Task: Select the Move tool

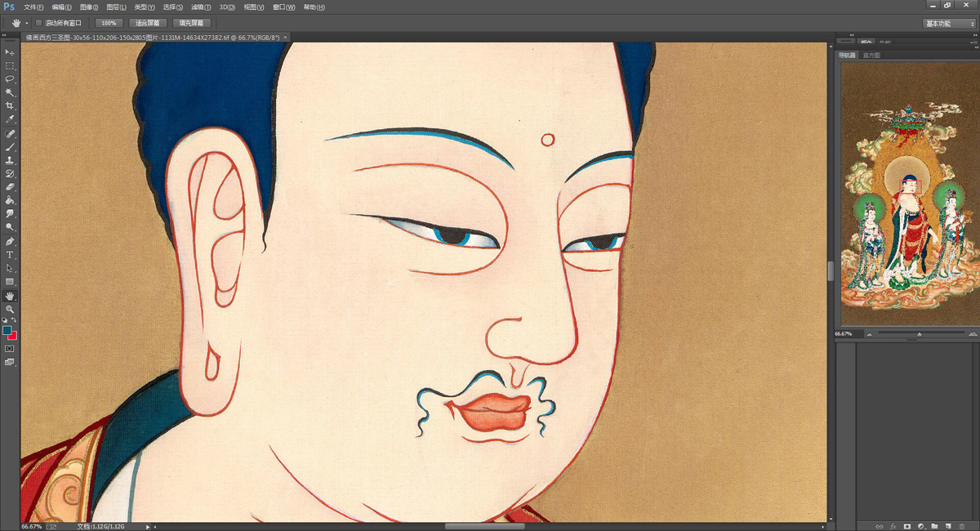Action: tap(10, 51)
